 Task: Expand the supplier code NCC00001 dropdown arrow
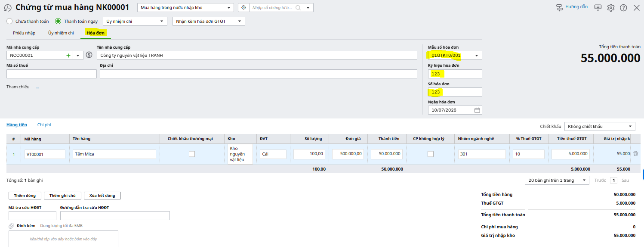(78, 55)
